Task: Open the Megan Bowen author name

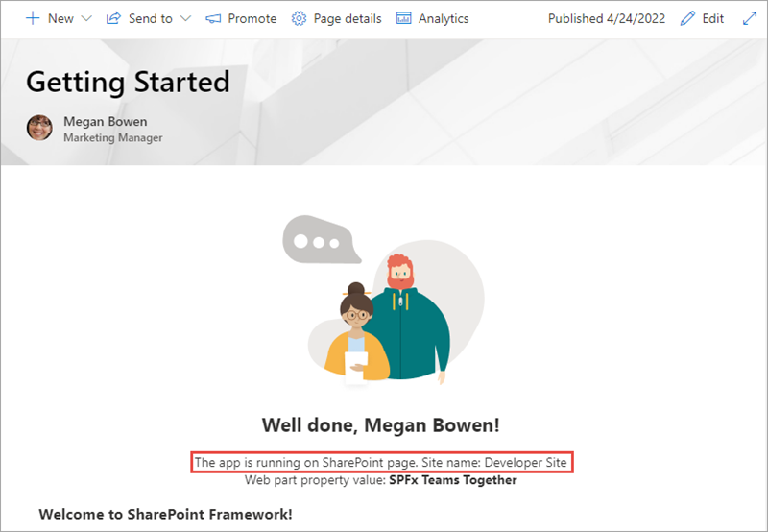Action: coord(106,121)
